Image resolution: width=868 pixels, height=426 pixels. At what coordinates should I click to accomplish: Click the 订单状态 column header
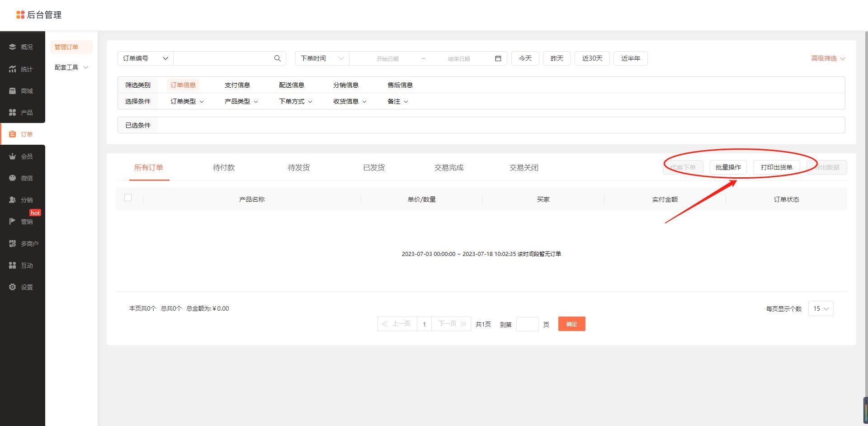pyautogui.click(x=787, y=199)
